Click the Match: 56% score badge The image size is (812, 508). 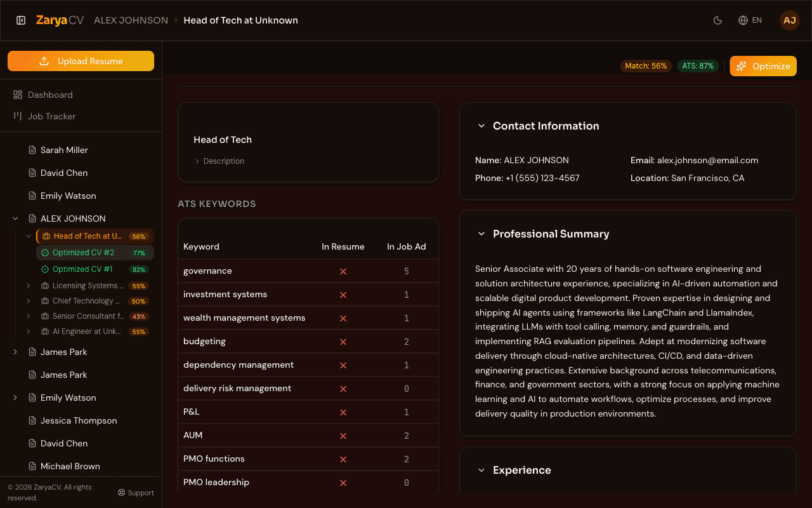[x=646, y=65]
